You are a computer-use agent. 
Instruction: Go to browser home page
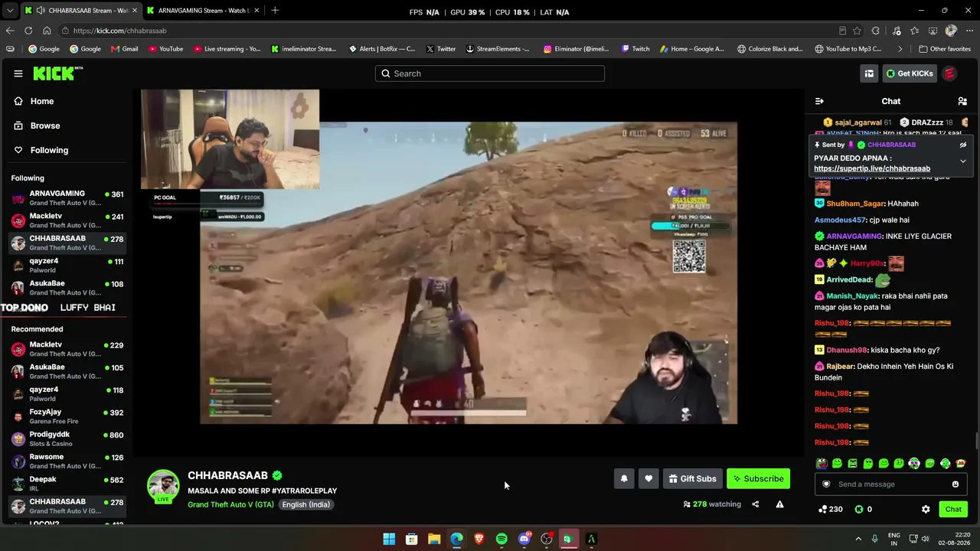(x=47, y=31)
